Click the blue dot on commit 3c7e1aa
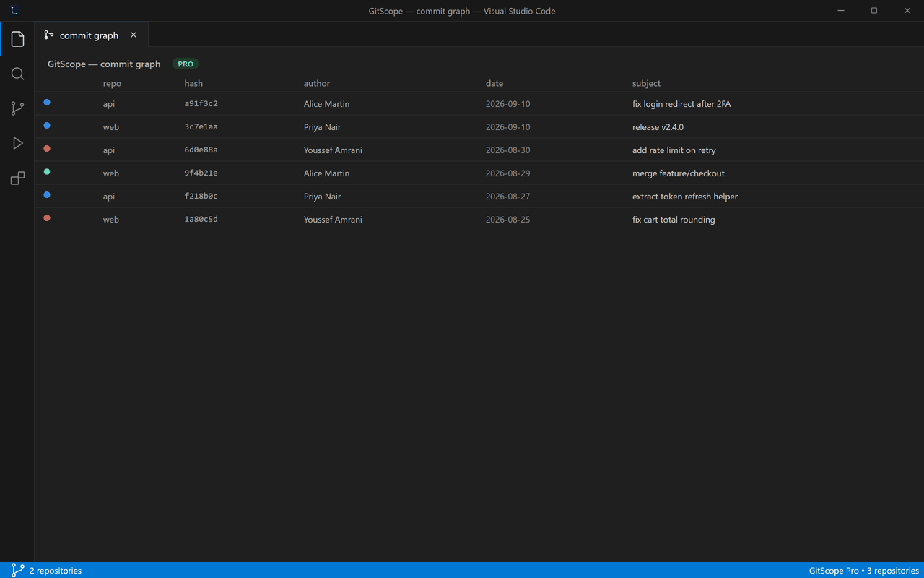 47,126
